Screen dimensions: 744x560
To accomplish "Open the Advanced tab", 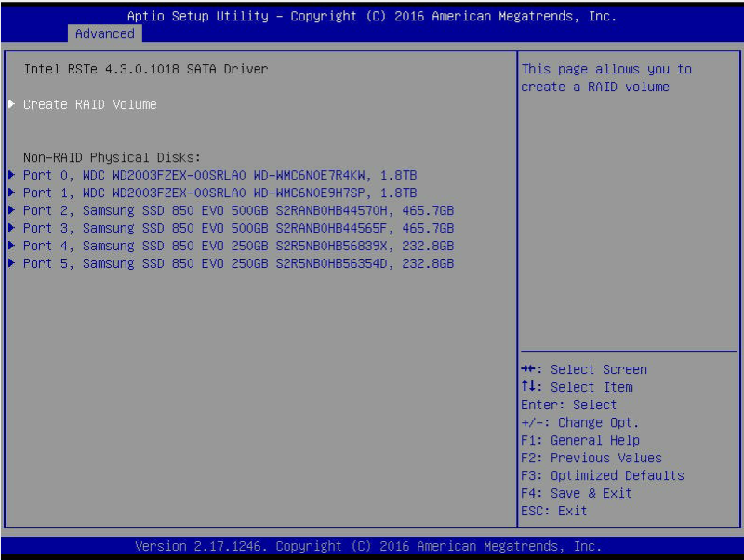I will 104,33.
